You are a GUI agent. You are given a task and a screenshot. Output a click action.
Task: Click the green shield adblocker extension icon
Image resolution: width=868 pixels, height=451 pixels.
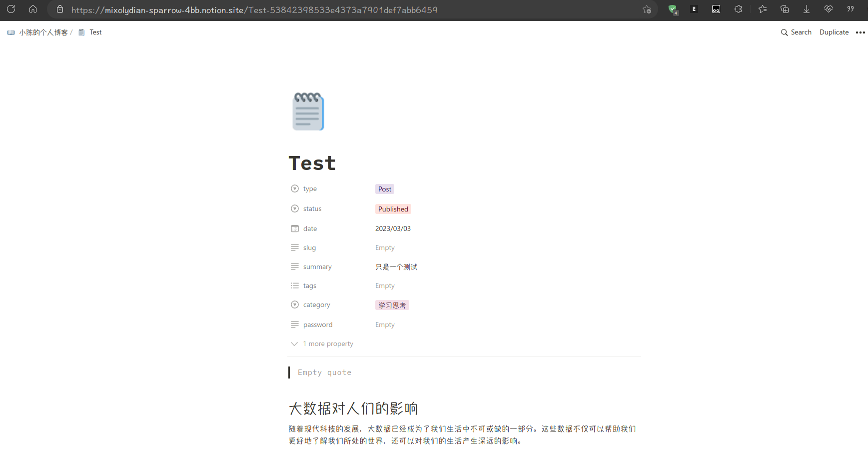click(673, 9)
